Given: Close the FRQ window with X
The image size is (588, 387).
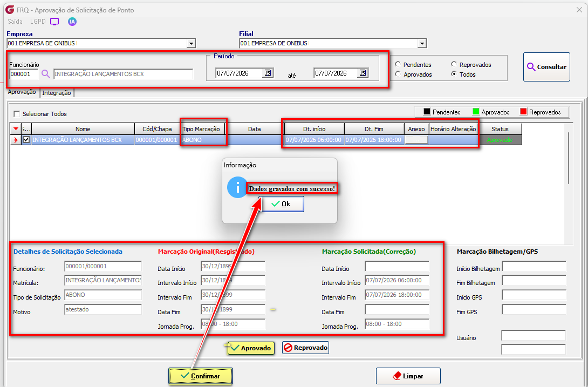Looking at the screenshot, I should 579,10.
